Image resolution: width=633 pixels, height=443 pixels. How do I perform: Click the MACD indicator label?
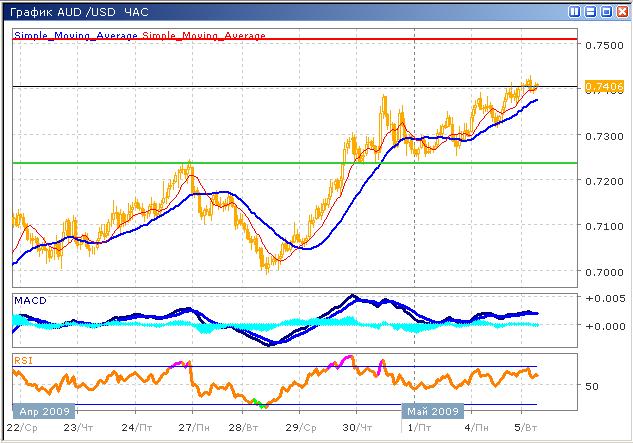(29, 301)
